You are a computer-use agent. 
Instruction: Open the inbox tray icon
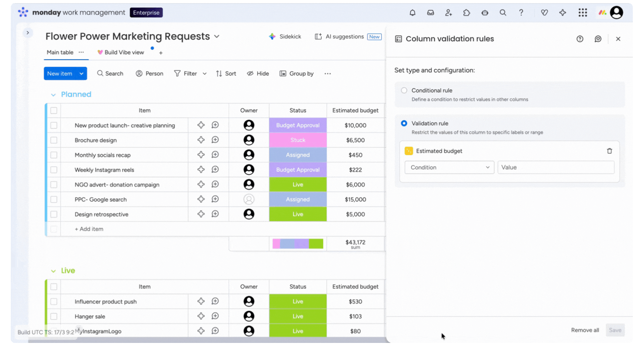[x=430, y=13]
